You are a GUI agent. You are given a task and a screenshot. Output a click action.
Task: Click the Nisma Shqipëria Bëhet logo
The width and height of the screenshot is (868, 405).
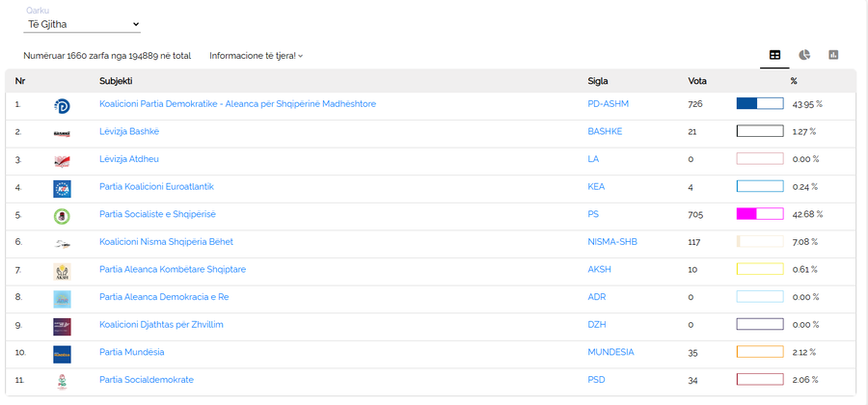click(62, 243)
